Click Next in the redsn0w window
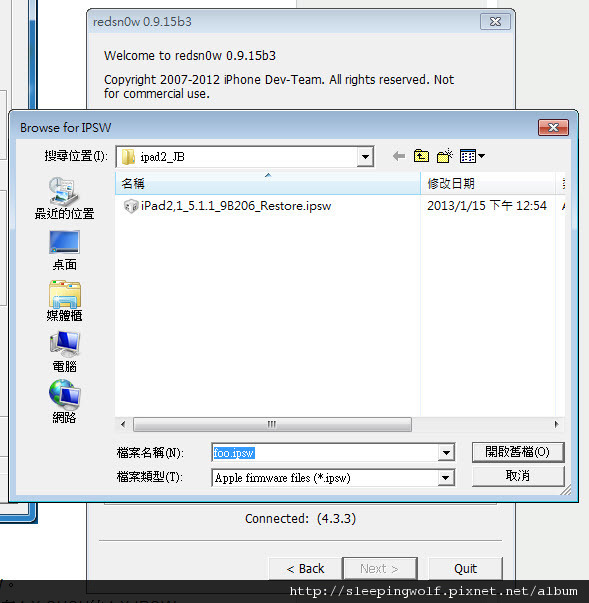 point(379,568)
